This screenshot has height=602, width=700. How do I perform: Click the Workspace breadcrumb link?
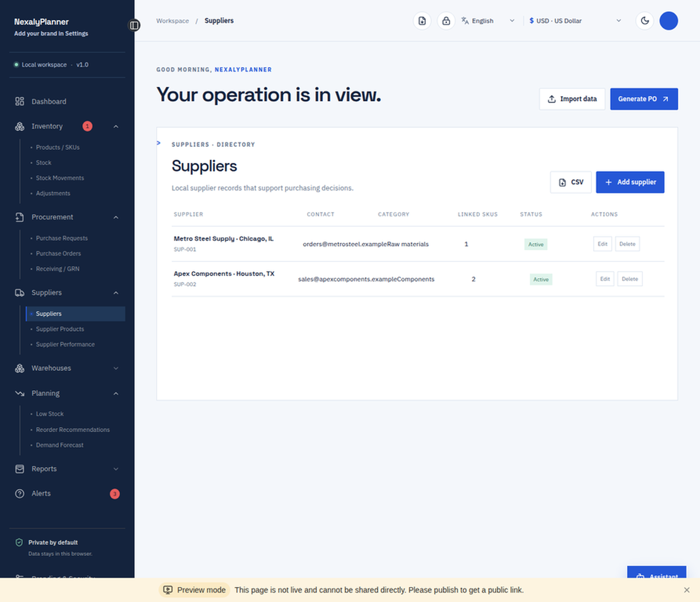pos(172,21)
